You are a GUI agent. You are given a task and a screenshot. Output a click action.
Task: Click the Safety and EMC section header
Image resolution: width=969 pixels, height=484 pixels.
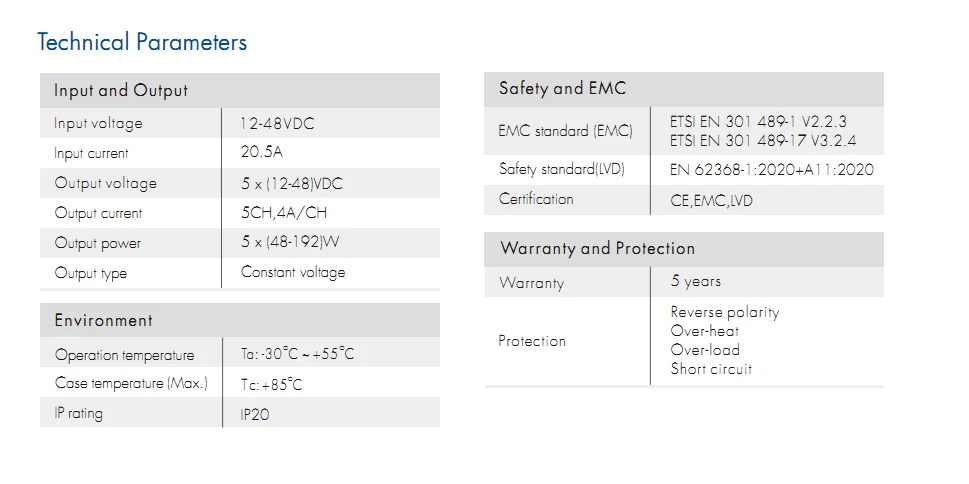pos(562,89)
